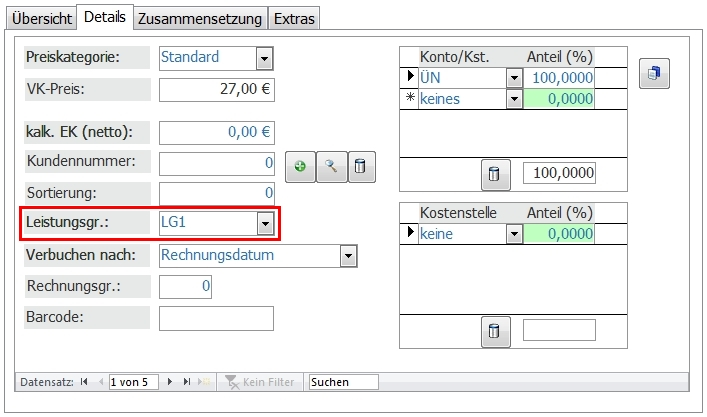This screenshot has width=707, height=417.
Task: Open the ÜN account dropdown arrow
Action: 514,78
